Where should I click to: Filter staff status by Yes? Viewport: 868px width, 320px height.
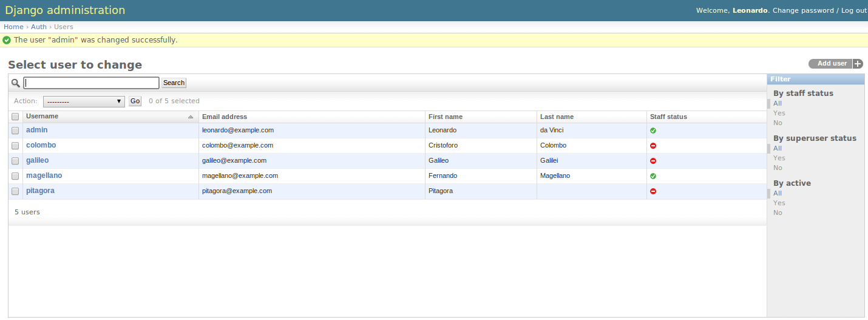(x=779, y=113)
